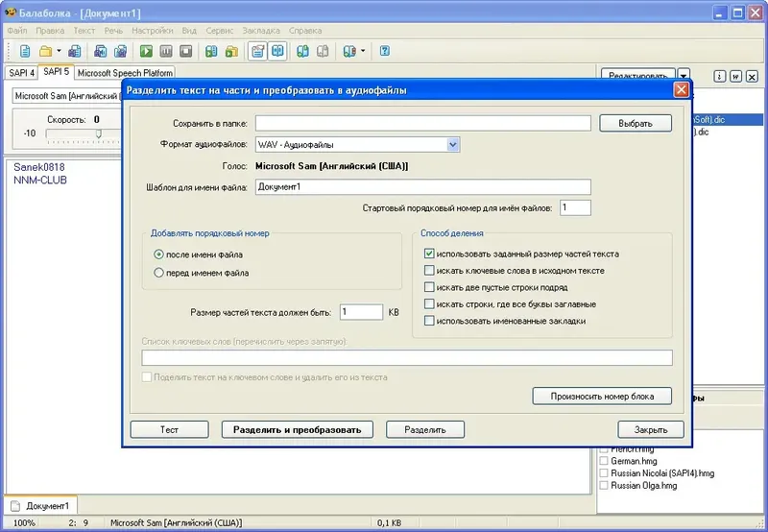
Task: Click the Split and convert to audio icon
Action: pos(120,51)
